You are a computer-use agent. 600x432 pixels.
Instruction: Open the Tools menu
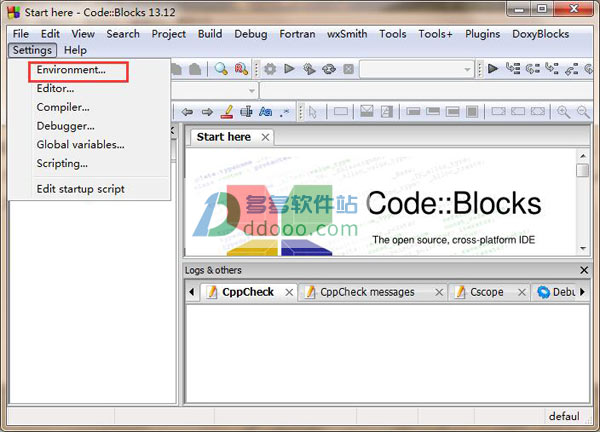coord(393,34)
